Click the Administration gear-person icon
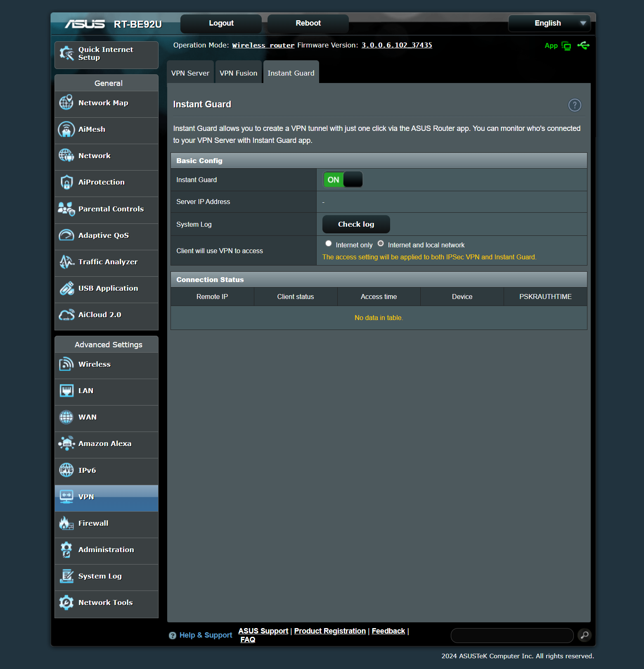 tap(66, 550)
